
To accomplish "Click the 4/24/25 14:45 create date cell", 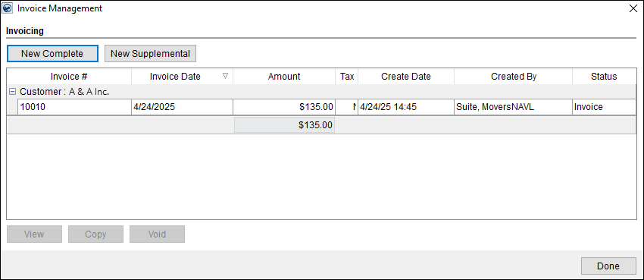I will tap(406, 107).
